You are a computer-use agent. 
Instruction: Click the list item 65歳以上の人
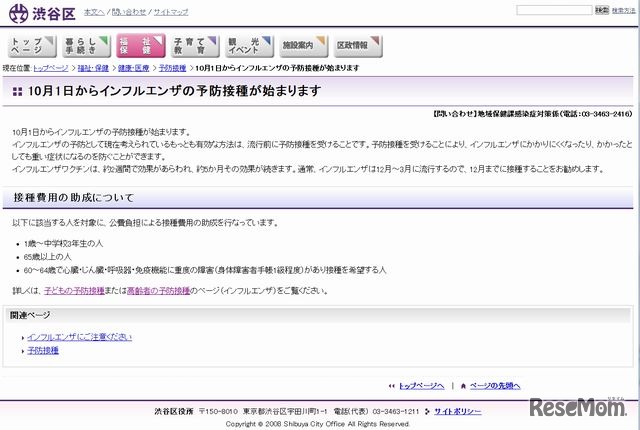47,257
